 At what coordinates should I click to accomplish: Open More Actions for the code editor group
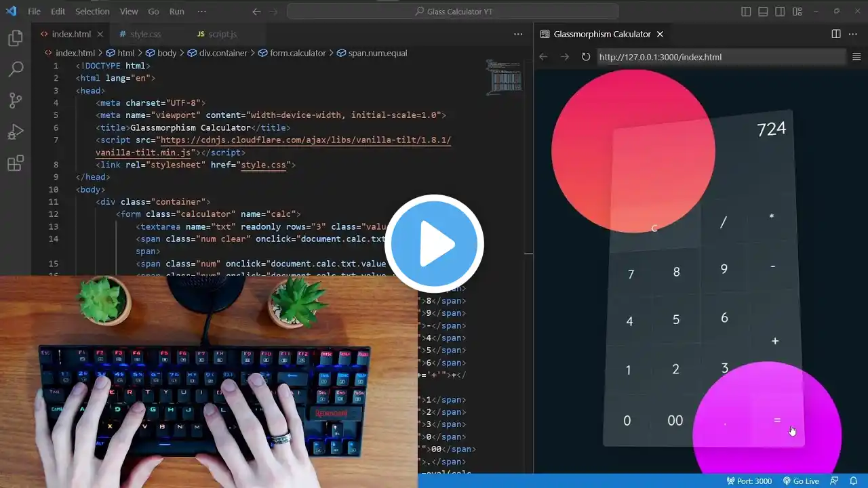coord(518,34)
